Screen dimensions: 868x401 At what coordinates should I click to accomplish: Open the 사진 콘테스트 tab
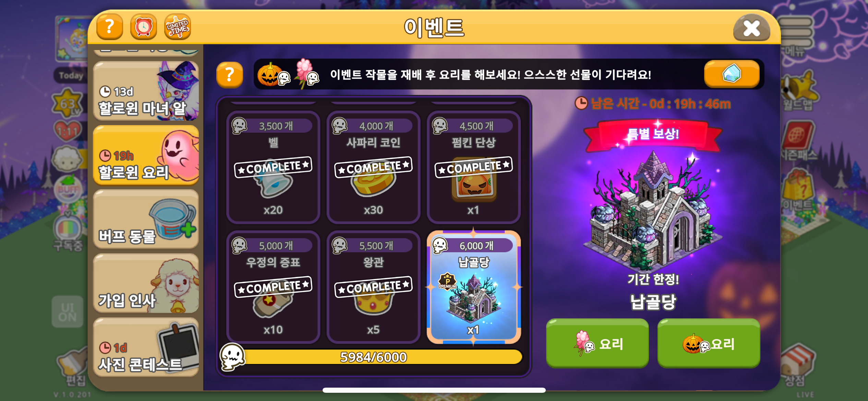click(x=146, y=348)
